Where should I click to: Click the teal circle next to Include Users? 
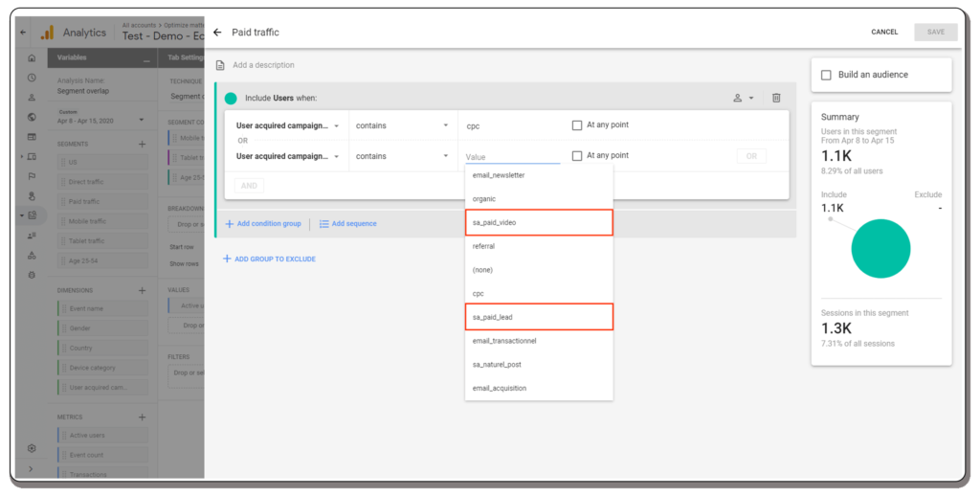tap(231, 99)
